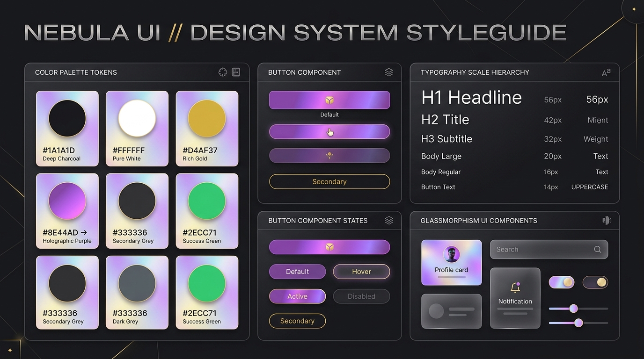Click the "H1 Headline" text sample
Viewport: 644px width, 359px height.
pyautogui.click(x=471, y=98)
